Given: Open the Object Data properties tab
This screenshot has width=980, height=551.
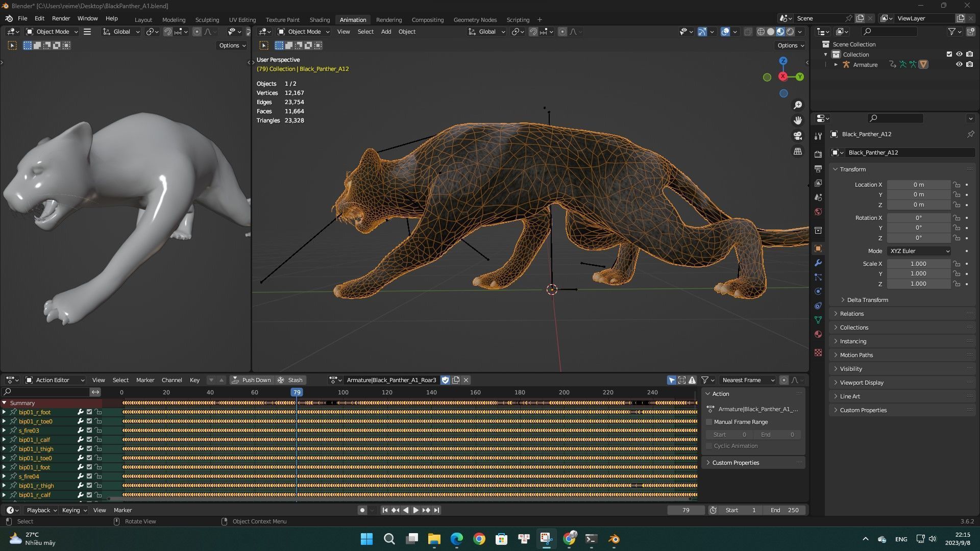Looking at the screenshot, I should coord(818,320).
